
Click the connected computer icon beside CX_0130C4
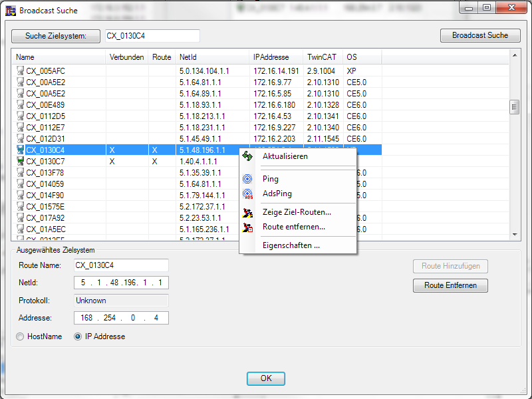point(21,150)
